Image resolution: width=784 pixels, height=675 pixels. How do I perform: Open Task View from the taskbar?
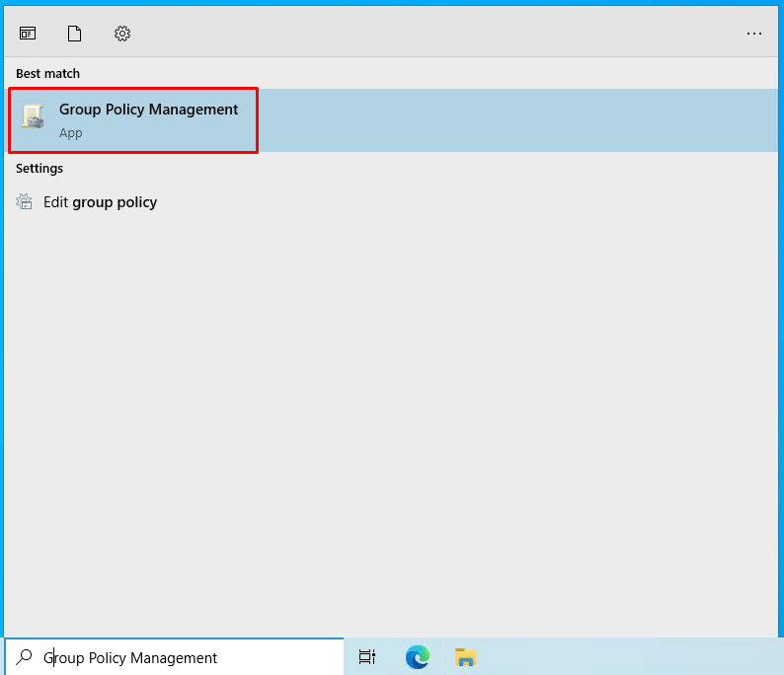[x=367, y=657]
